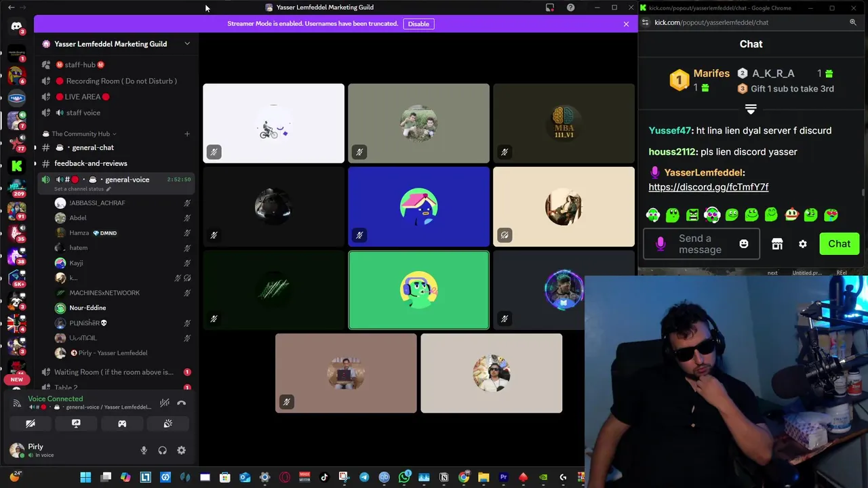Click Voice Connected status text

point(56,399)
